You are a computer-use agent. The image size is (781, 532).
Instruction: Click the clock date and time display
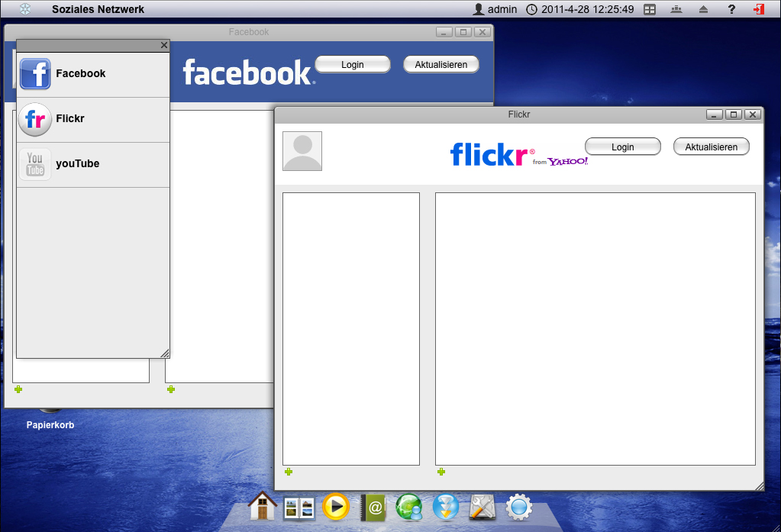click(580, 9)
